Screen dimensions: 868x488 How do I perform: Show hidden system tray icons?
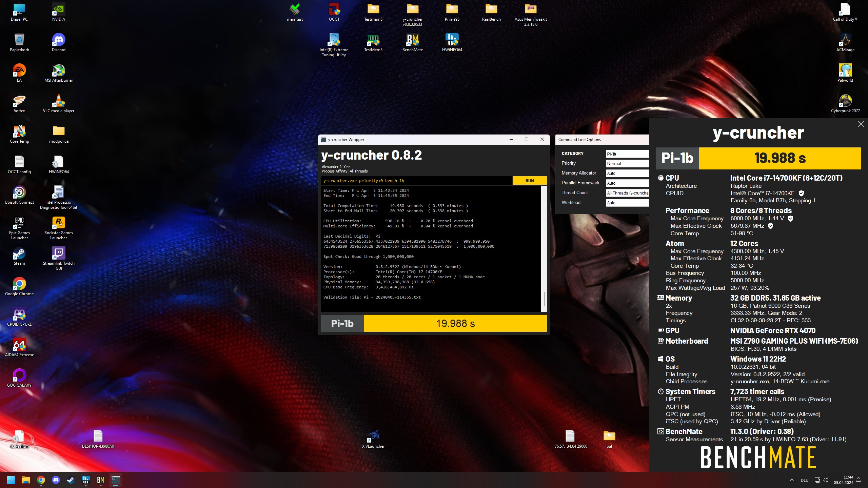click(x=791, y=480)
